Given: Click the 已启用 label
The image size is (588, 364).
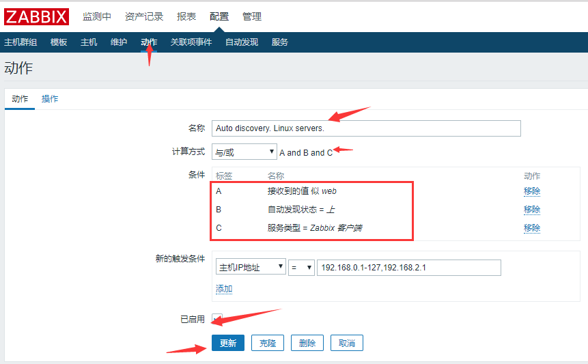Looking at the screenshot, I should pyautogui.click(x=193, y=320).
